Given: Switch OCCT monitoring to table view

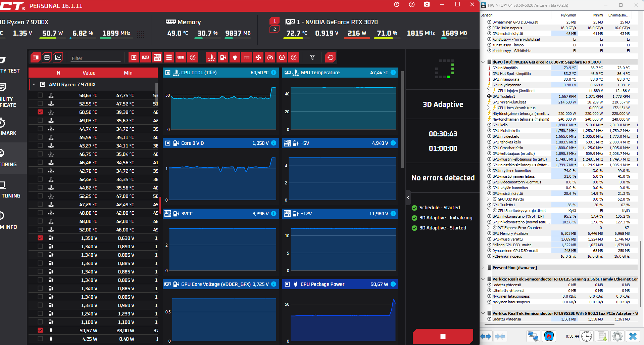Looking at the screenshot, I should coord(47,57).
